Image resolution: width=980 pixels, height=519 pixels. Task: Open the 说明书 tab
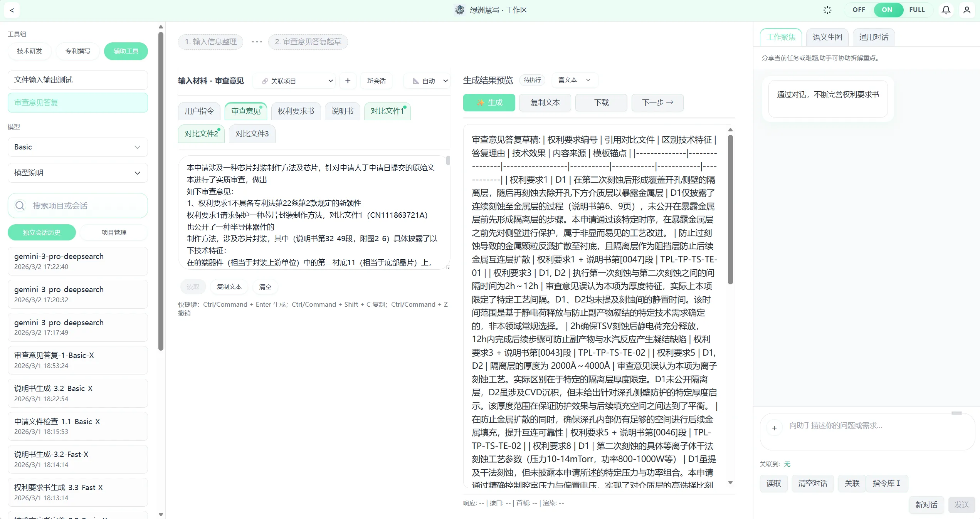343,111
